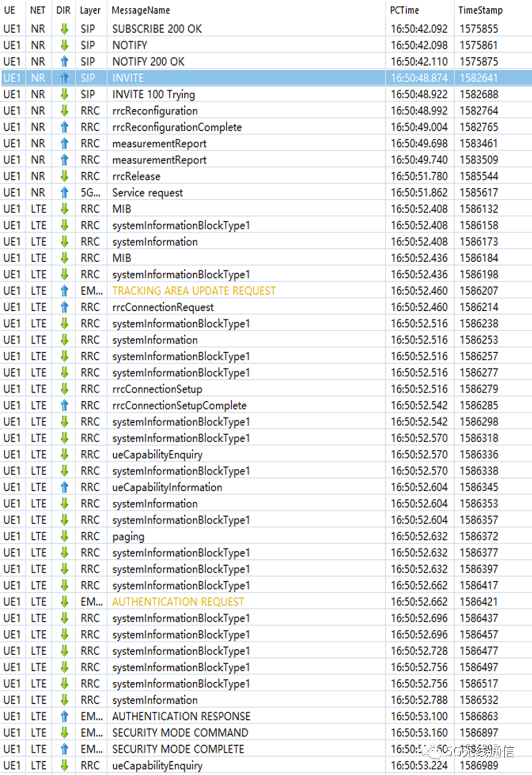Click the down arrow in rrcRelease row

[65, 176]
